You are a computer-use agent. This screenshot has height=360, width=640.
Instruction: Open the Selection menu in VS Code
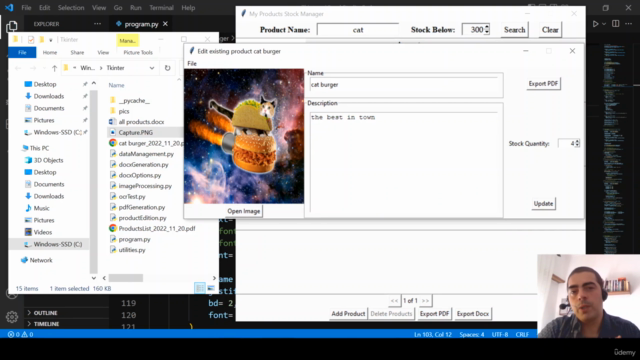coord(71,8)
